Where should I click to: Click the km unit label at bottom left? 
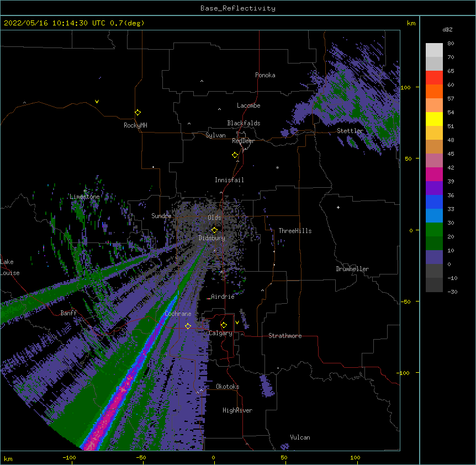click(8, 458)
